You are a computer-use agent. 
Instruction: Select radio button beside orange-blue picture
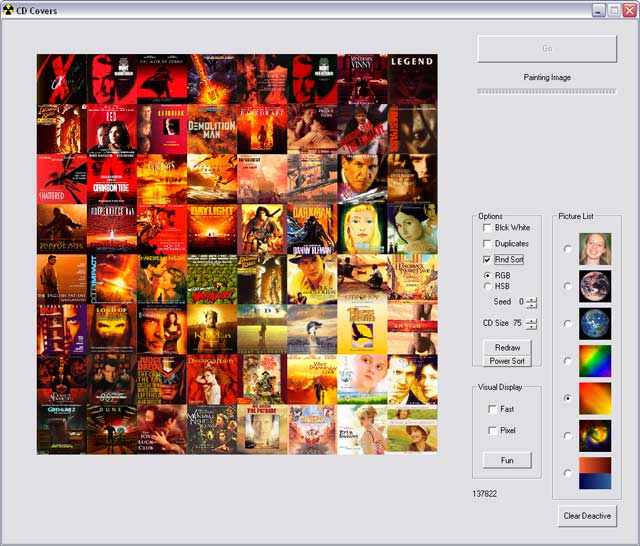(567, 473)
